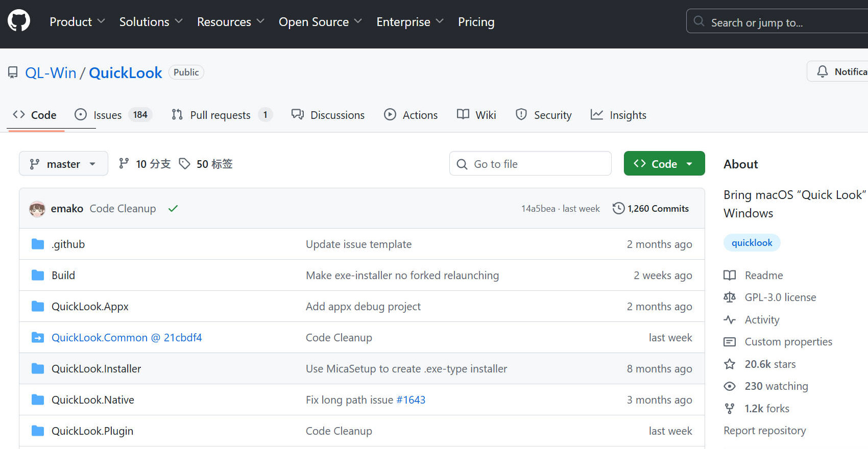
Task: Open Use MicaSetup to create installer commit
Action: 406,369
